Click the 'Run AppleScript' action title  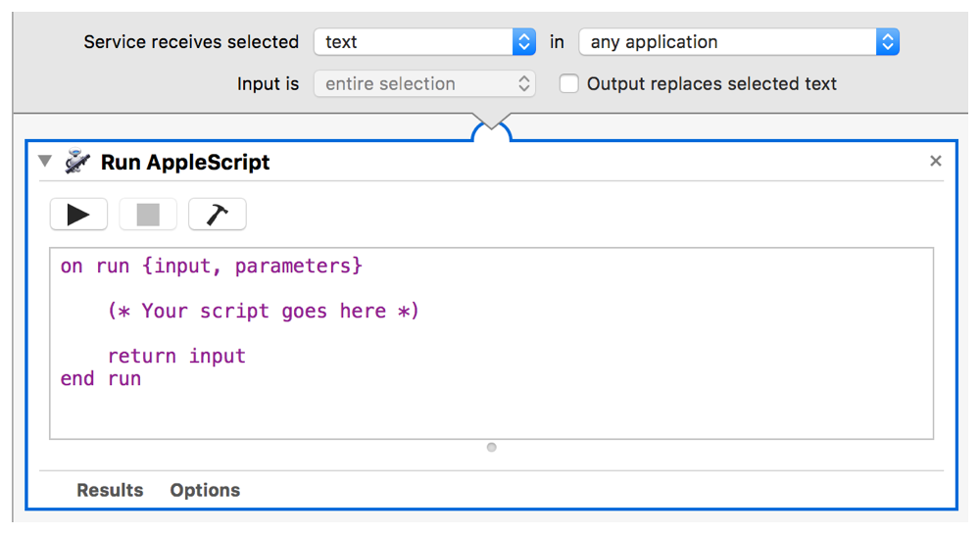(185, 163)
